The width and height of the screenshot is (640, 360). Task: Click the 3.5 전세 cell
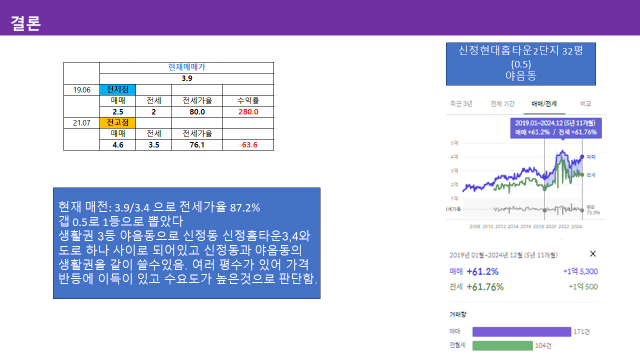tap(153, 145)
